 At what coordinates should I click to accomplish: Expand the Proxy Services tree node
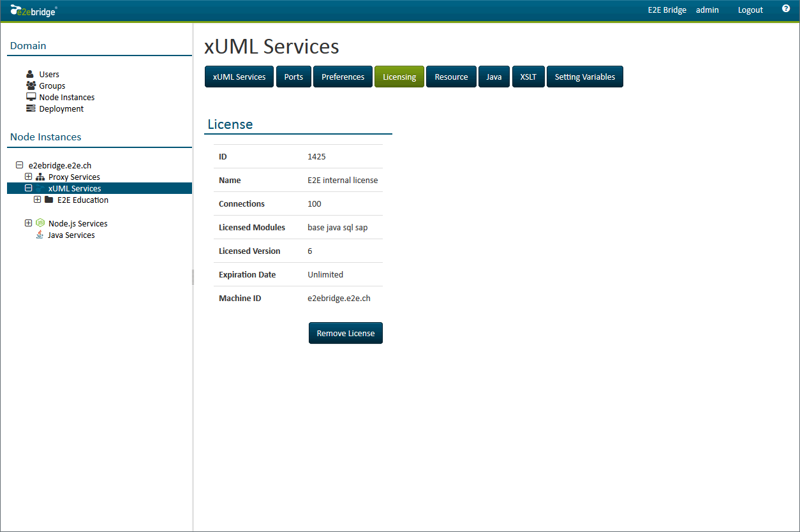28,177
